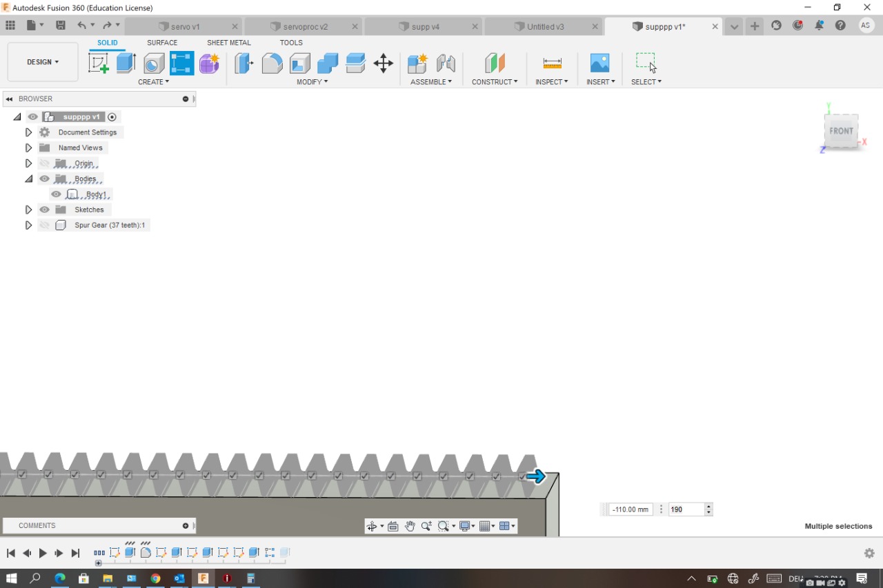
Task: Click the Offset Plane construct icon
Action: coord(495,63)
